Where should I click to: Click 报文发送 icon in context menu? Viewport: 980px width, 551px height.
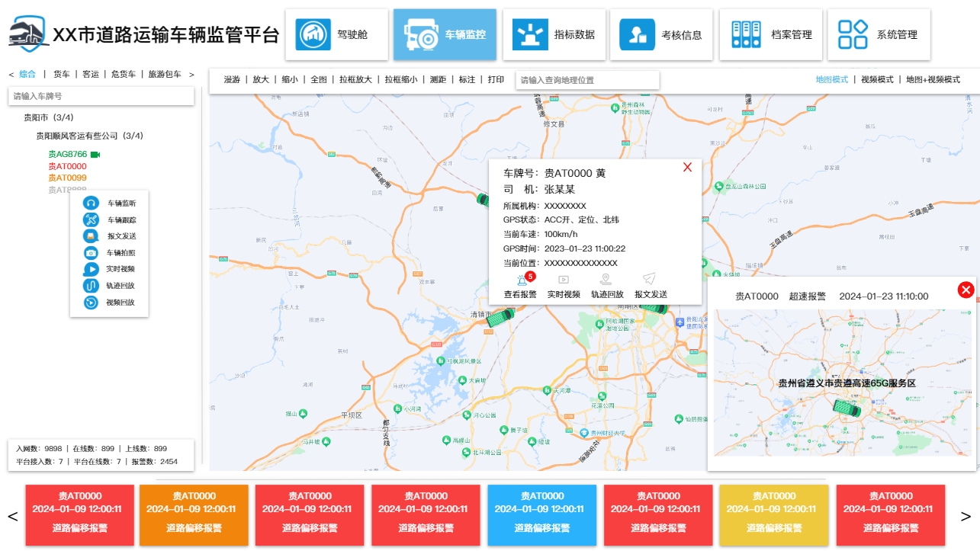pos(91,236)
